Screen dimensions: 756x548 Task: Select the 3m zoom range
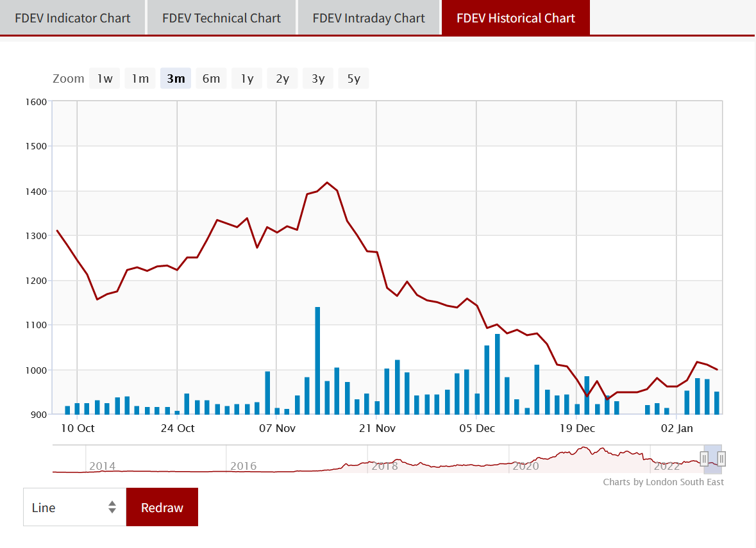[176, 79]
